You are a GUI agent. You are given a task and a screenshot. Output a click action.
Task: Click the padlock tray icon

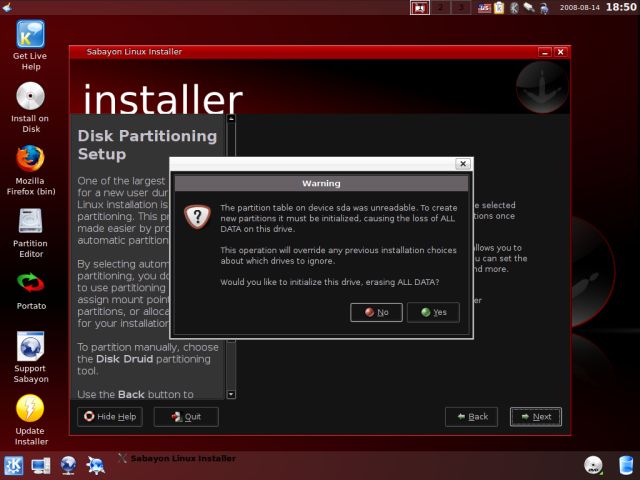coord(544,8)
